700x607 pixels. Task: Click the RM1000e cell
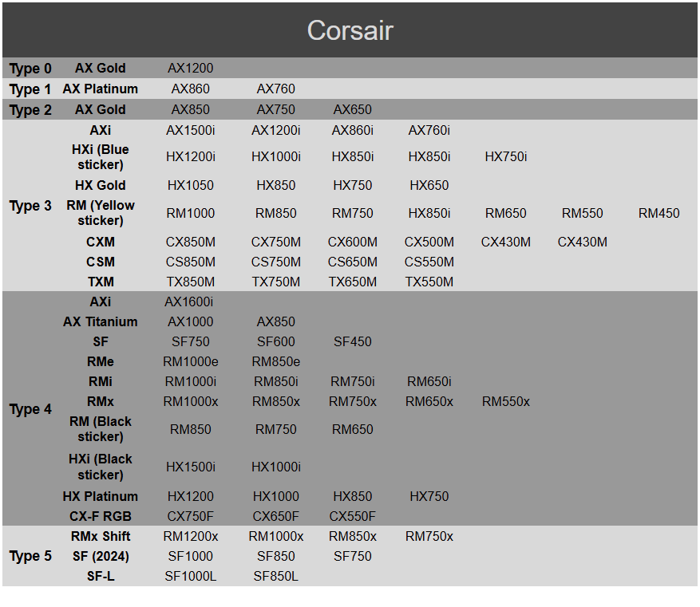191,361
